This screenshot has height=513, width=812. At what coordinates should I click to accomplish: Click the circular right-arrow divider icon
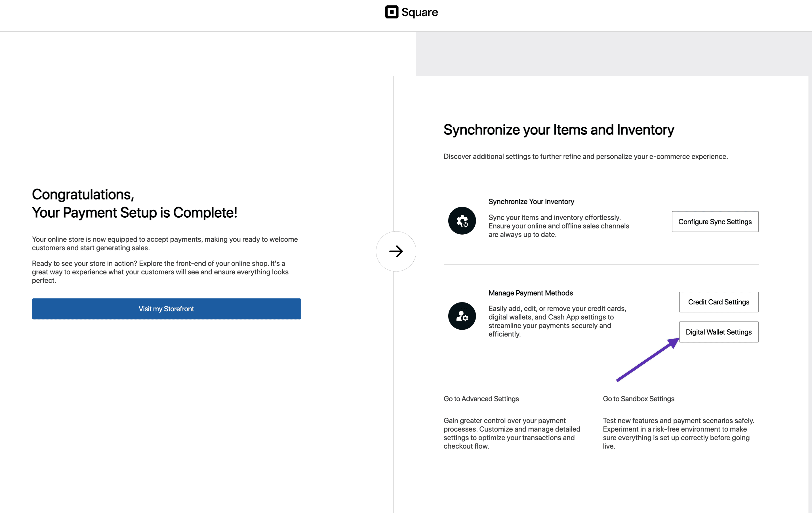pyautogui.click(x=396, y=251)
